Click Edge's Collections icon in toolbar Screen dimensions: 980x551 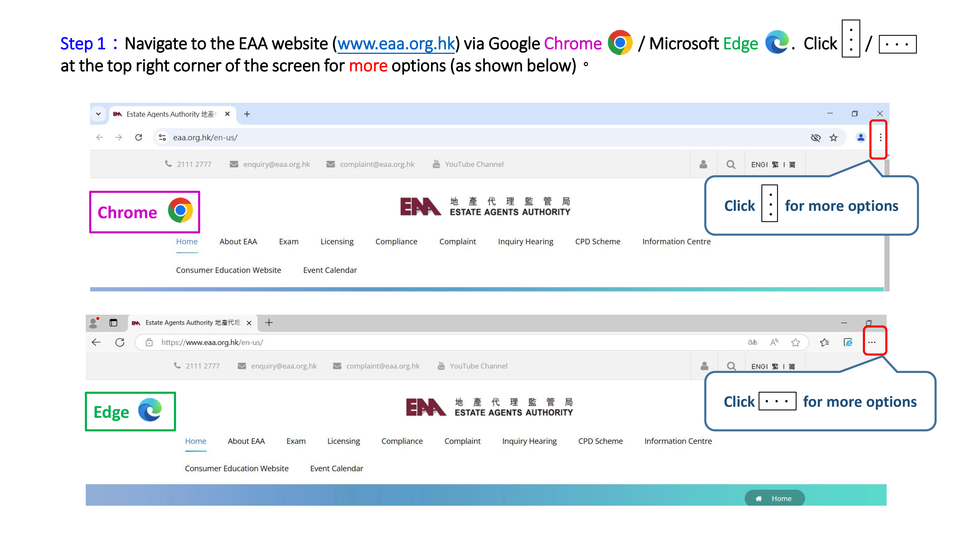848,342
